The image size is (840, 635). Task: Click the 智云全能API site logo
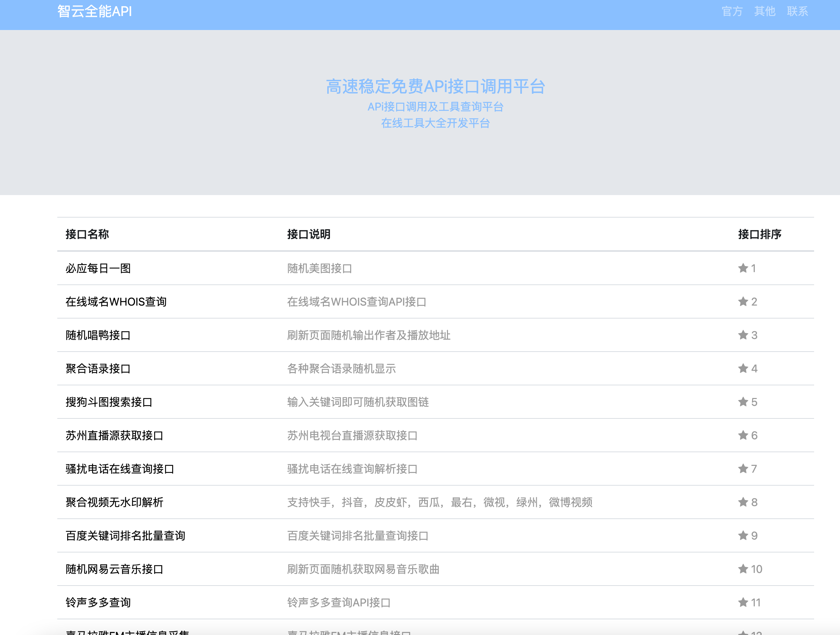pos(94,11)
